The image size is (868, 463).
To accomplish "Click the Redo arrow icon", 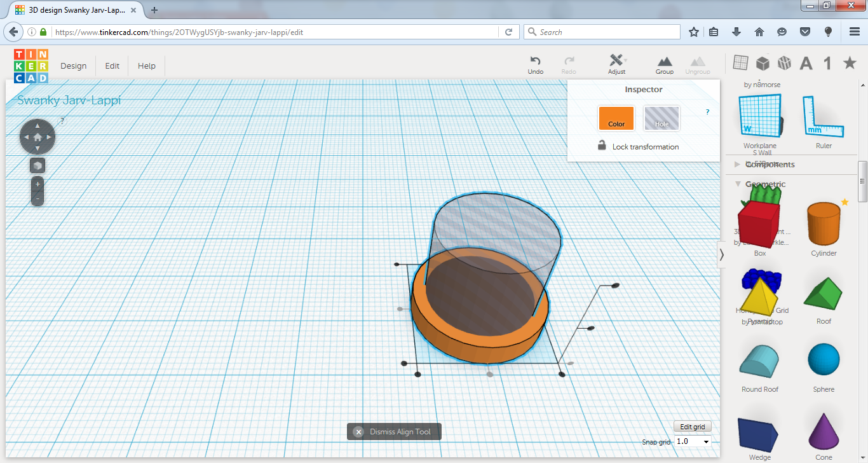I will (569, 60).
